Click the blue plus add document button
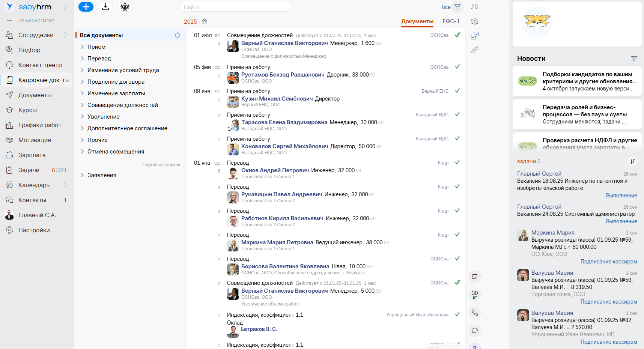This screenshot has height=349, width=644. [x=86, y=7]
